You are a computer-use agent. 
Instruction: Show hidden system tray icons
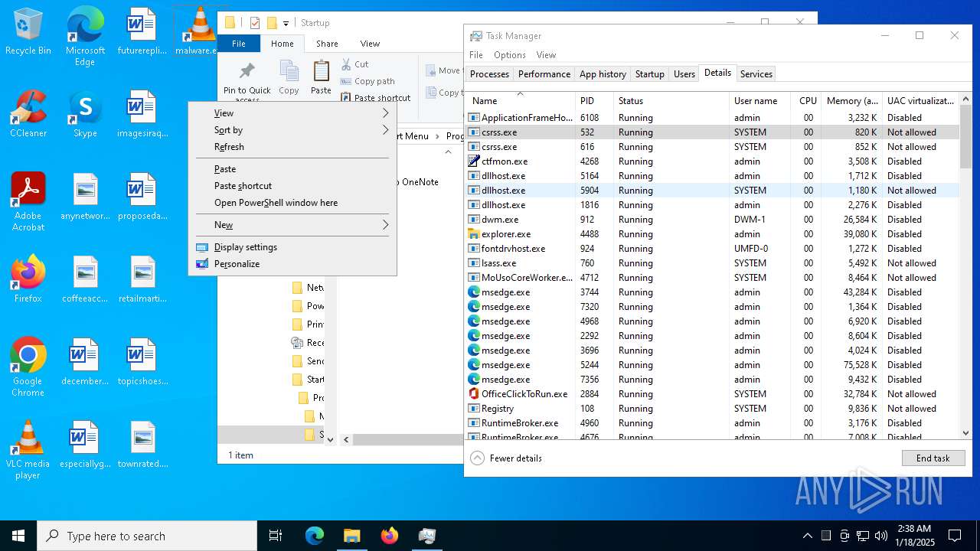click(807, 536)
